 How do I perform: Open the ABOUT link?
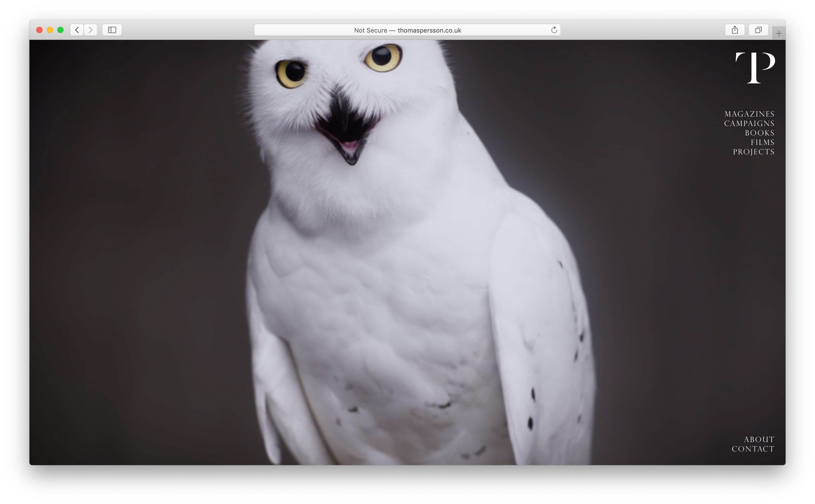pos(759,439)
